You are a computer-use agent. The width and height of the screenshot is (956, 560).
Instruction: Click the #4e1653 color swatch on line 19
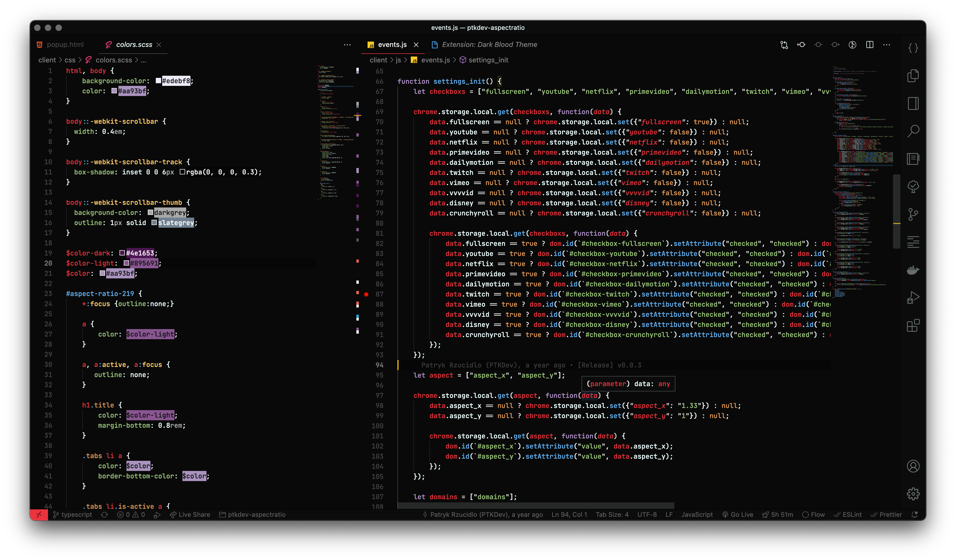point(122,253)
